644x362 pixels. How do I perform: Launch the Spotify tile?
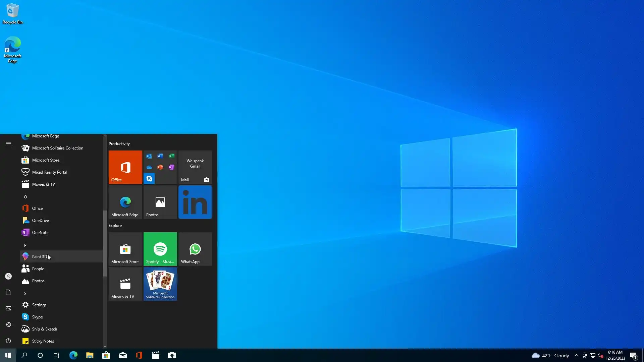[160, 249]
